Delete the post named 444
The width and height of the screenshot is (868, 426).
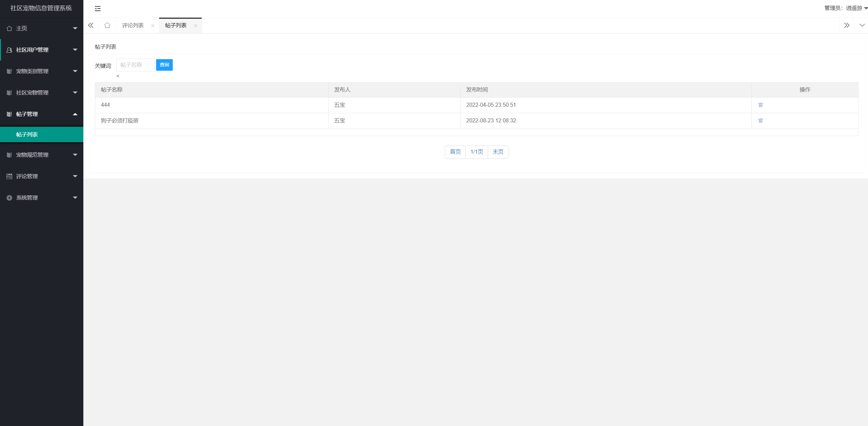pos(761,105)
